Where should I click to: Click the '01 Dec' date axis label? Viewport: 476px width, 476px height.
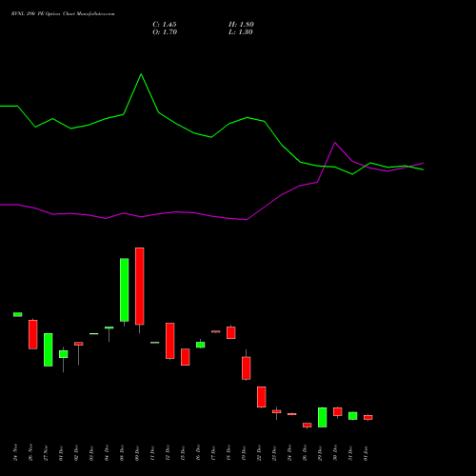(x=61, y=453)
